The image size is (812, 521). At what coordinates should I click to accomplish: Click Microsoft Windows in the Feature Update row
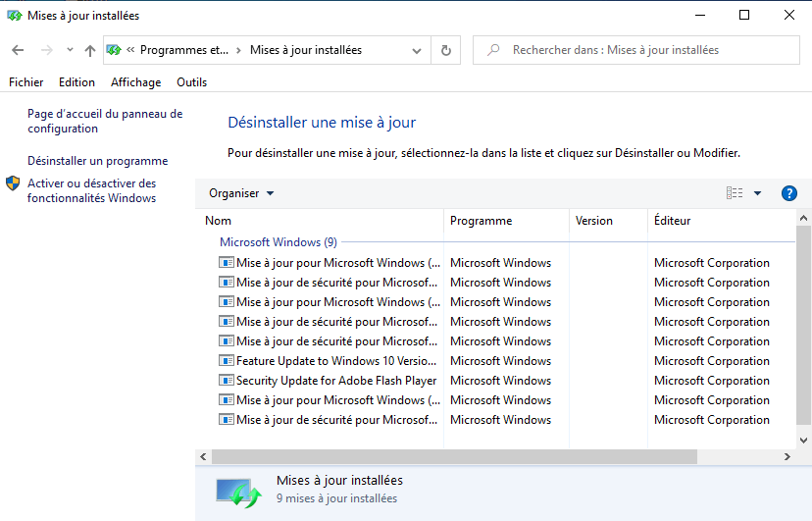point(500,361)
